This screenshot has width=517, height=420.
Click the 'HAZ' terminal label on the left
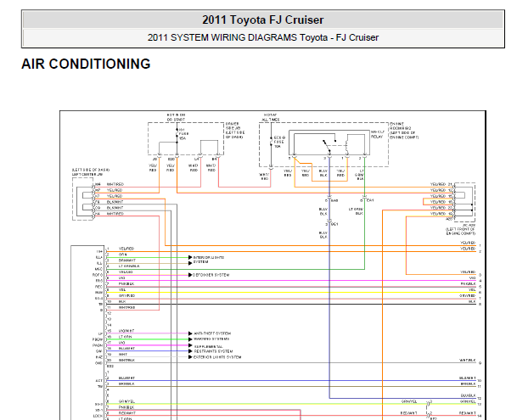99,357
